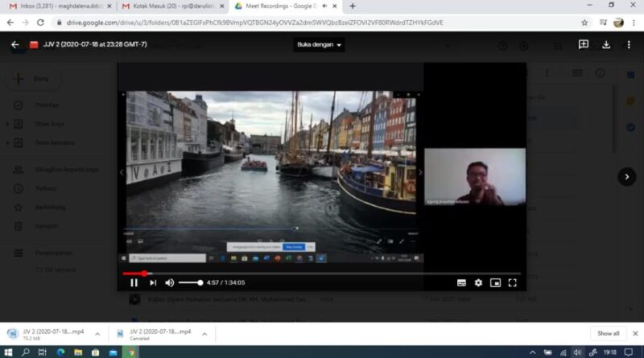
Task: Click the video progress bar
Action: 322,274
